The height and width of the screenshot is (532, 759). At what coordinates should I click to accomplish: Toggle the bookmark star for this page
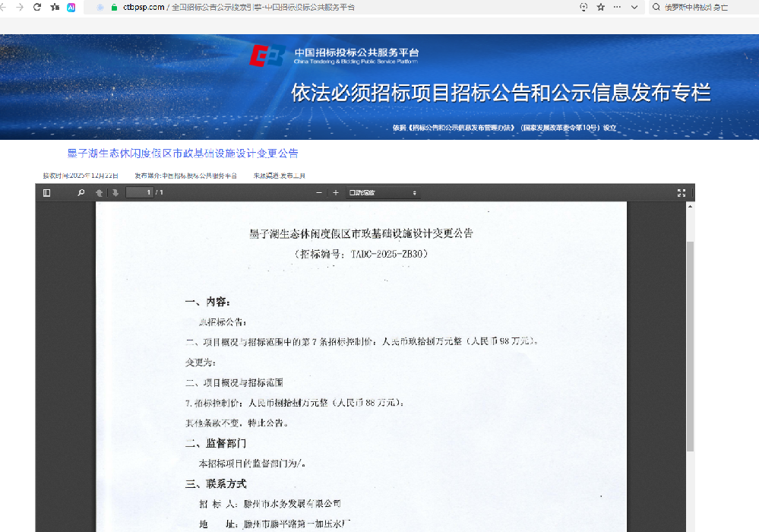coord(601,8)
